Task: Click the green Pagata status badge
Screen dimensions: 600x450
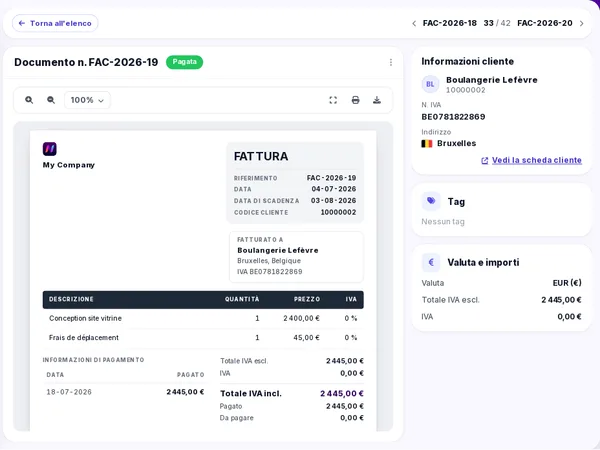Action: tap(184, 62)
